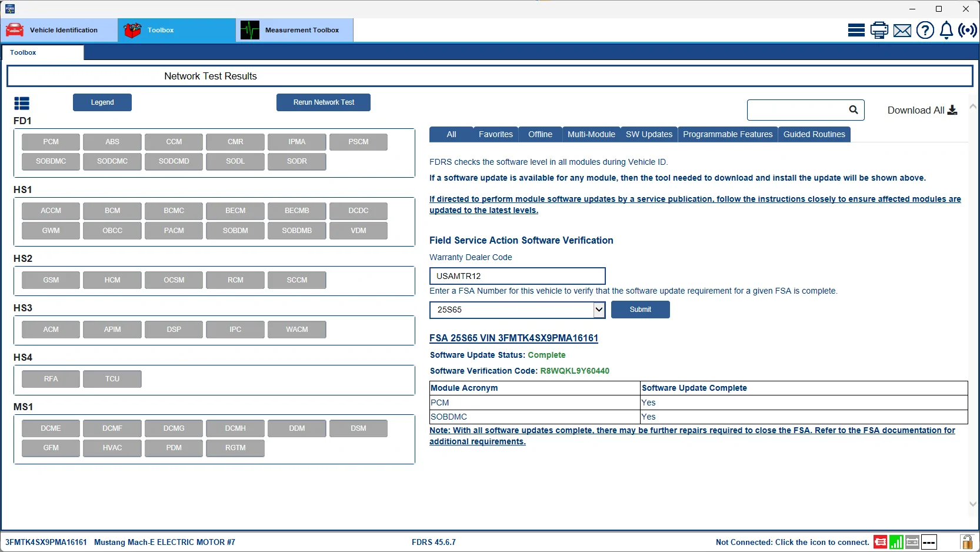Viewport: 980px width, 552px height.
Task: Select the PCM module button
Action: tap(51, 142)
